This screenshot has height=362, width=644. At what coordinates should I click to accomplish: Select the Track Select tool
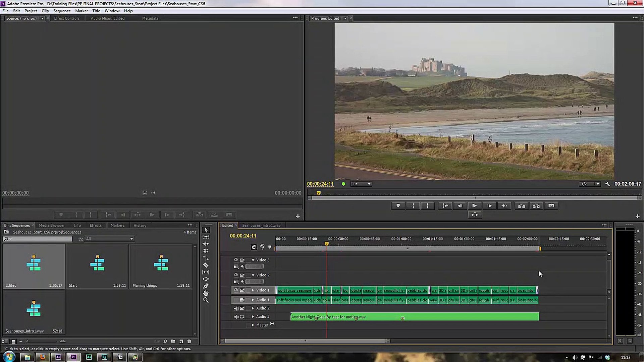(206, 236)
